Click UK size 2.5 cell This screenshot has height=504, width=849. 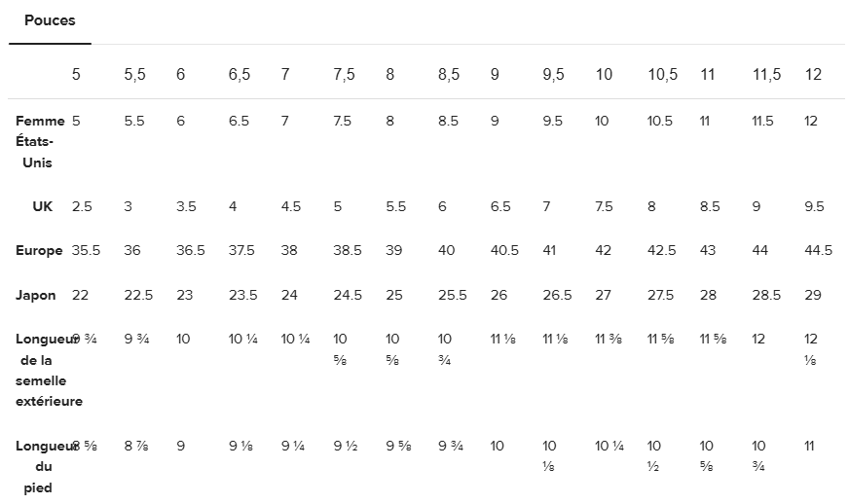(82, 206)
